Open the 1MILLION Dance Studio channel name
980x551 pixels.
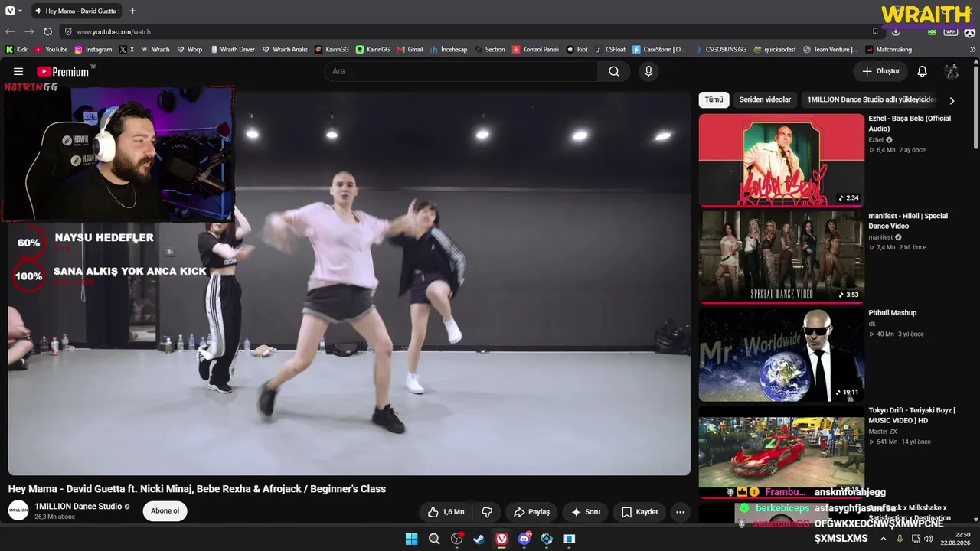pos(78,507)
